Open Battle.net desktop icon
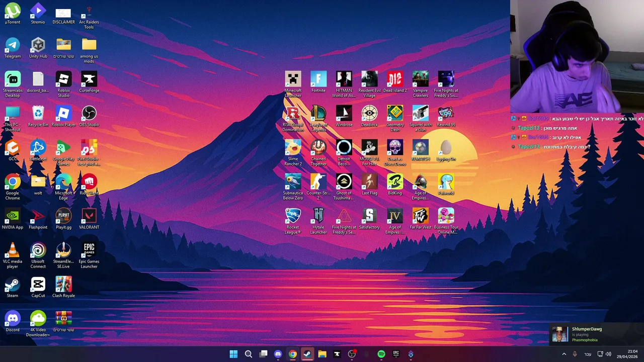Viewport: 644px width, 362px height. [x=38, y=151]
